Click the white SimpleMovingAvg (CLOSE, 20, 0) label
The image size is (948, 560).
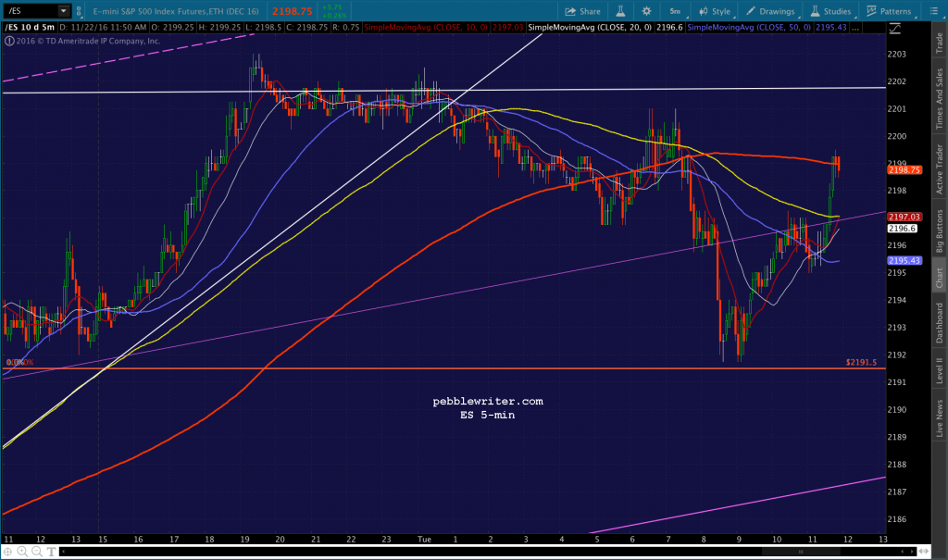pos(590,27)
